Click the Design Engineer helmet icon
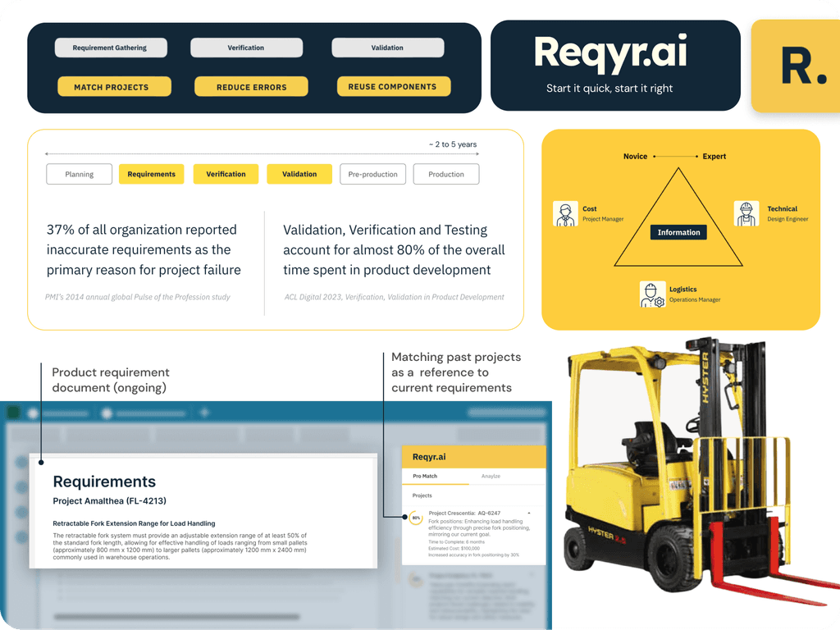The height and width of the screenshot is (630, 840). coord(746,214)
